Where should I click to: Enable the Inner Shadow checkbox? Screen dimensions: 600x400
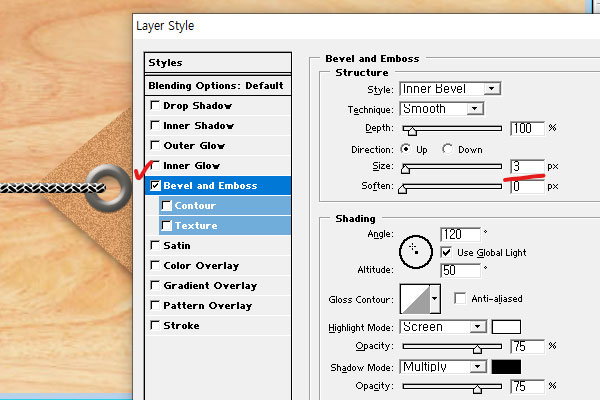155,125
